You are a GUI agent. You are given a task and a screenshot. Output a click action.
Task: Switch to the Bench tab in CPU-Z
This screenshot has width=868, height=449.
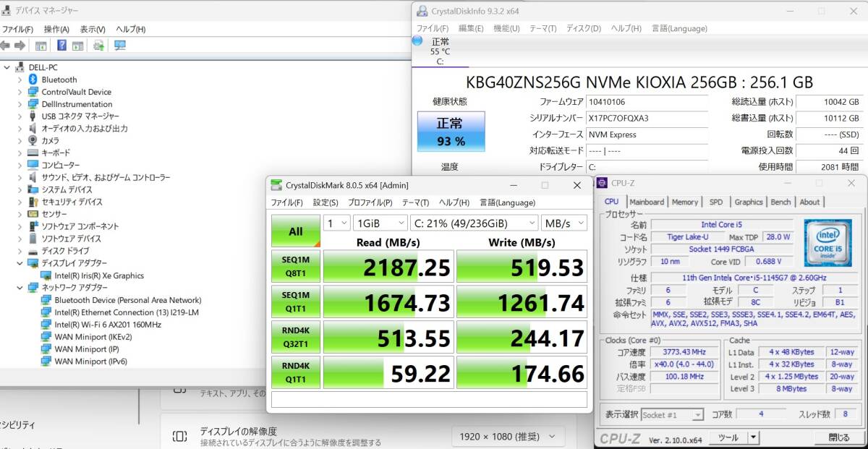(x=780, y=202)
